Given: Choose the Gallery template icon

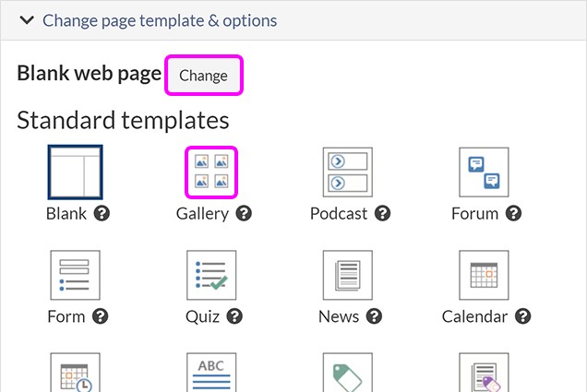Looking at the screenshot, I should coord(211,172).
